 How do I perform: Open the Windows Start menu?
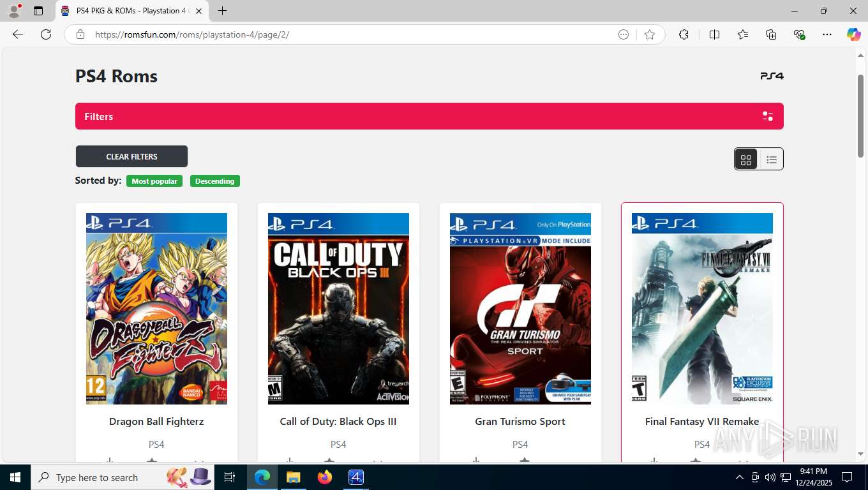click(15, 477)
